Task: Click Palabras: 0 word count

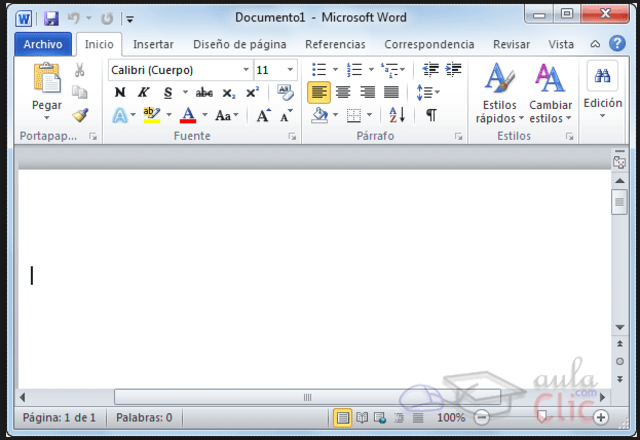Action: 144,418
